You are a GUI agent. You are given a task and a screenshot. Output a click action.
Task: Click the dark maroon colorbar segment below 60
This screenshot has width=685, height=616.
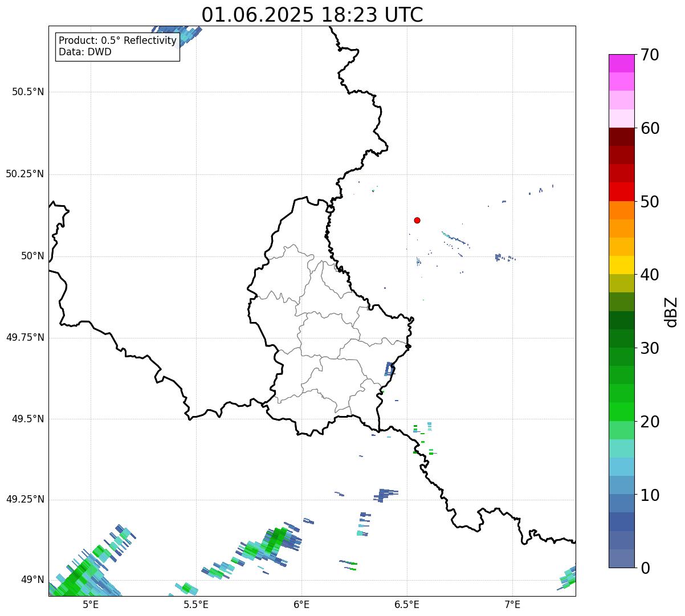coord(622,137)
